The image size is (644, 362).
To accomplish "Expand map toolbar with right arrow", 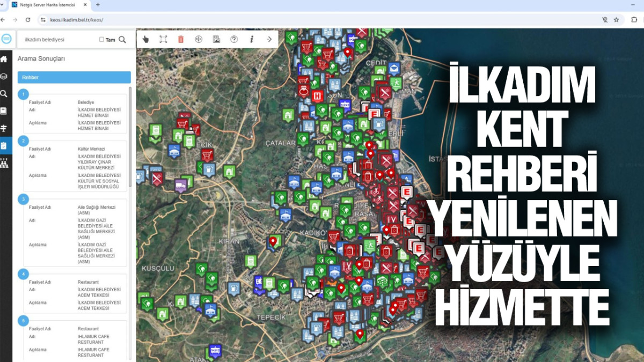I will click(269, 39).
